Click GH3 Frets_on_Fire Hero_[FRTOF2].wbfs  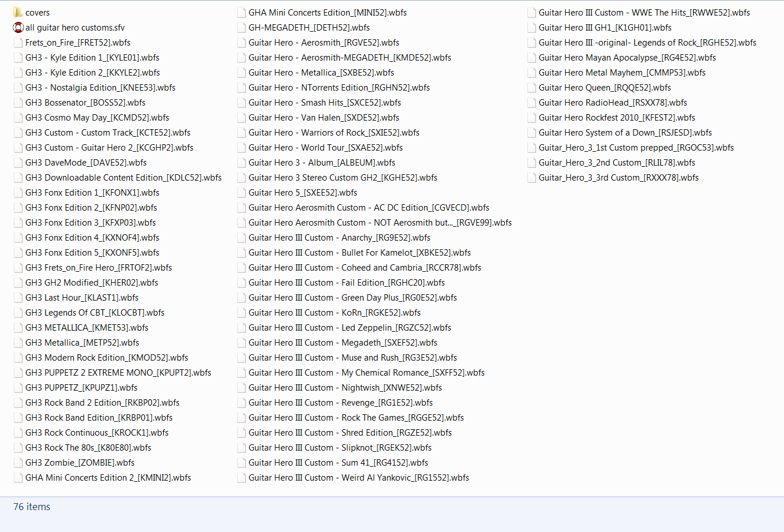[x=99, y=267]
